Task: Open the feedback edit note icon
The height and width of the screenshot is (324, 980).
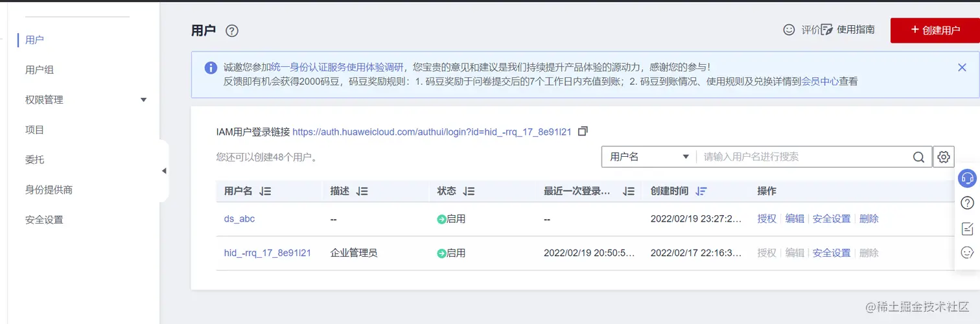Action: pos(967,229)
